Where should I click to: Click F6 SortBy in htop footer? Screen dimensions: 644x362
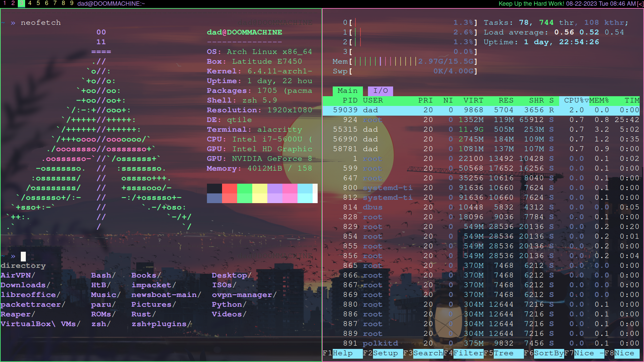click(544, 353)
